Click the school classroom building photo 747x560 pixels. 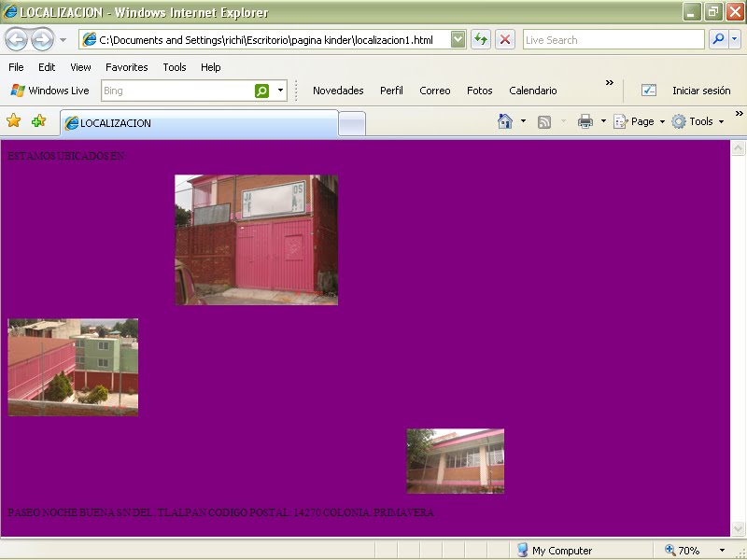point(455,461)
